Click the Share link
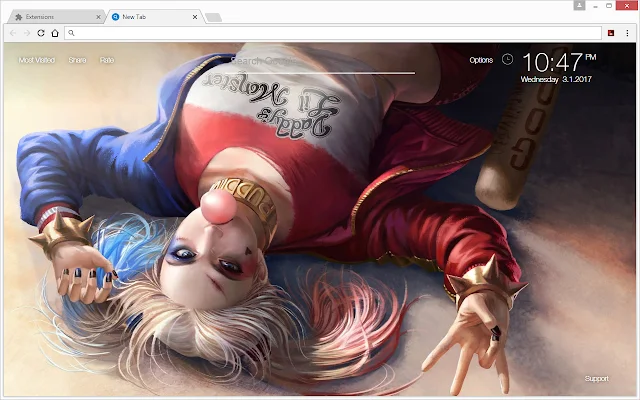Viewport: 640px width, 400px height. click(77, 60)
